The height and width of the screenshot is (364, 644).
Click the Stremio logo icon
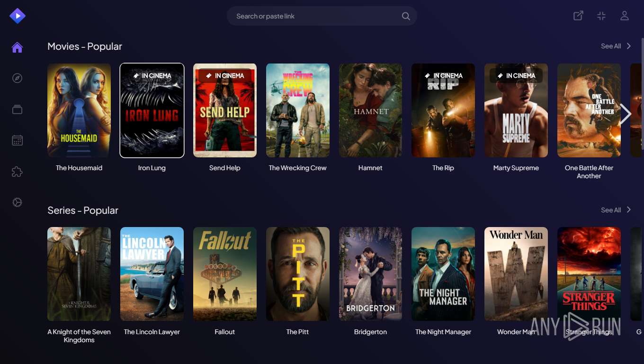(x=18, y=16)
